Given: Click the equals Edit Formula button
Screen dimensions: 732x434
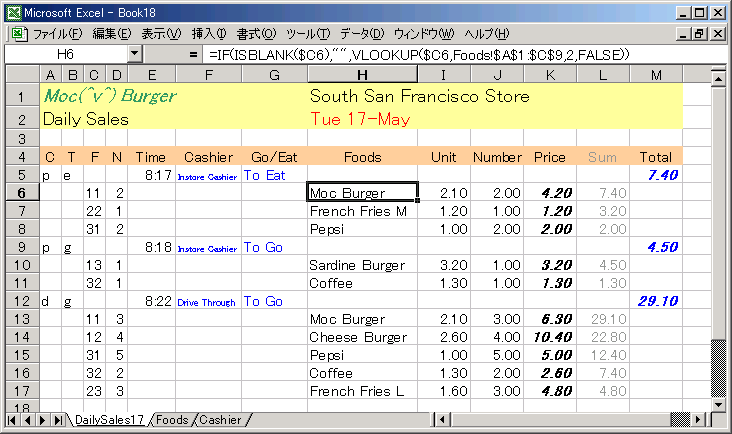Looking at the screenshot, I should pos(193,55).
